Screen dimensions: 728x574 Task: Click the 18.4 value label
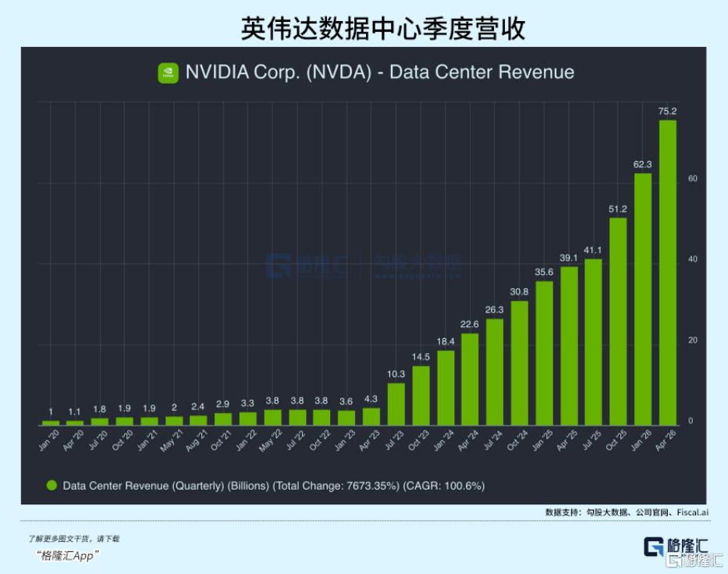pyautogui.click(x=446, y=341)
